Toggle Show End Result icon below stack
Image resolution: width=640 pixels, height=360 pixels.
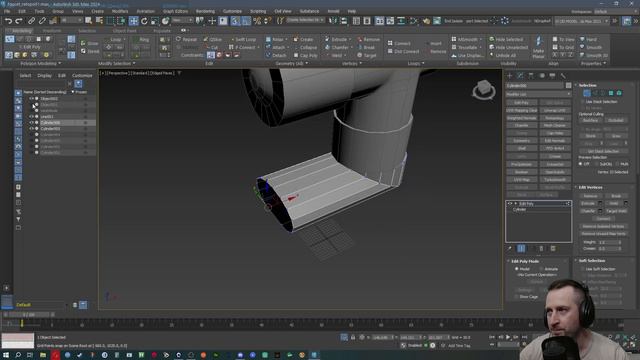pos(521,248)
